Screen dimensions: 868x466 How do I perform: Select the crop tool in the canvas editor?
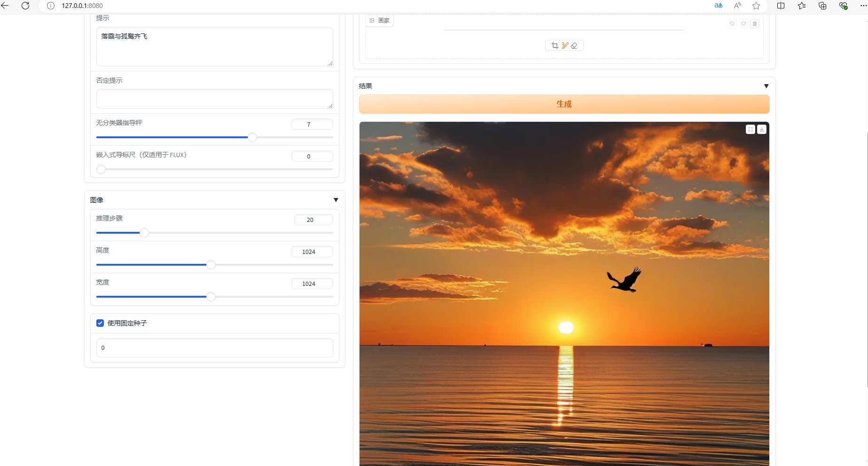click(x=555, y=46)
